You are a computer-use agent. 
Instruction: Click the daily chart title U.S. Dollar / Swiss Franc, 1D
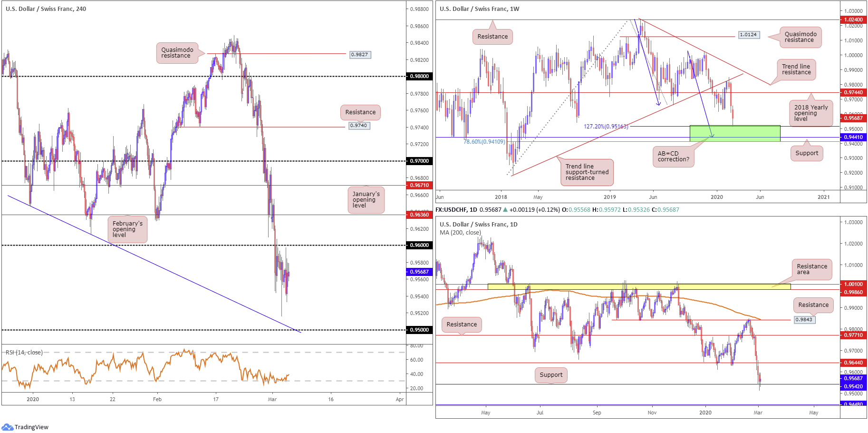tap(479, 224)
